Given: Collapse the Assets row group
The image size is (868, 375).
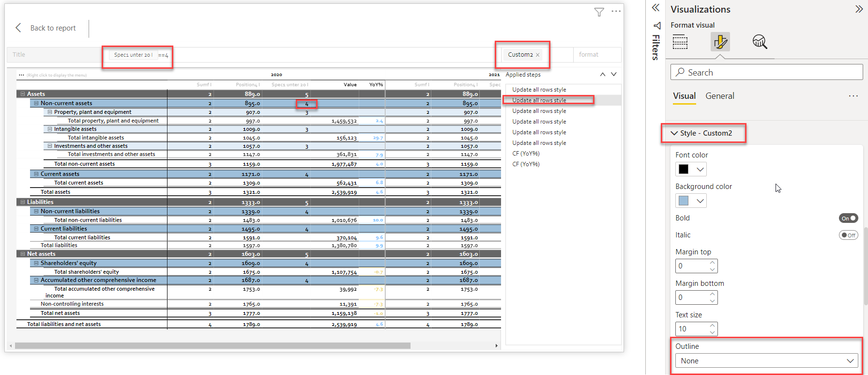Looking at the screenshot, I should point(22,94).
